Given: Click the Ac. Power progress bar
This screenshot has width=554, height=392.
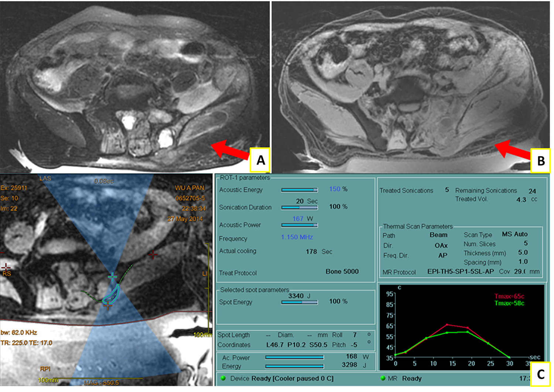Looking at the screenshot, I should 294,357.
